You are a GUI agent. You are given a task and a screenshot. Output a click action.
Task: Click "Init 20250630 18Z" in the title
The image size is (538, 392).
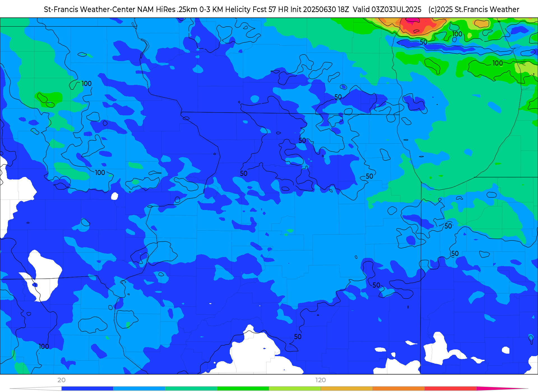(x=320, y=10)
